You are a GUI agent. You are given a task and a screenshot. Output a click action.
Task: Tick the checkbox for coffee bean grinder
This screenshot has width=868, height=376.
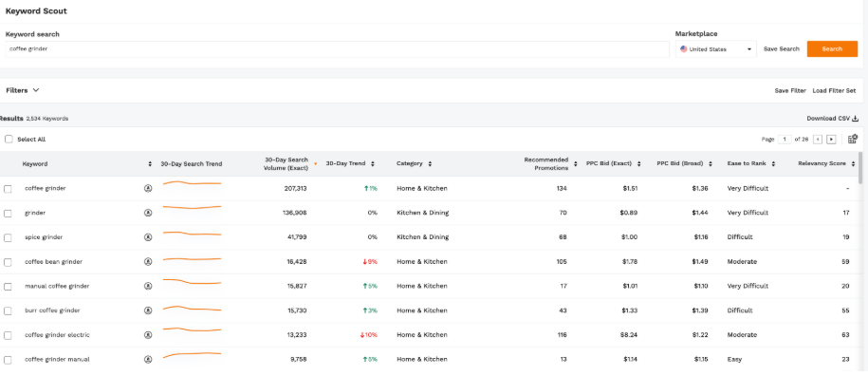[x=8, y=262]
